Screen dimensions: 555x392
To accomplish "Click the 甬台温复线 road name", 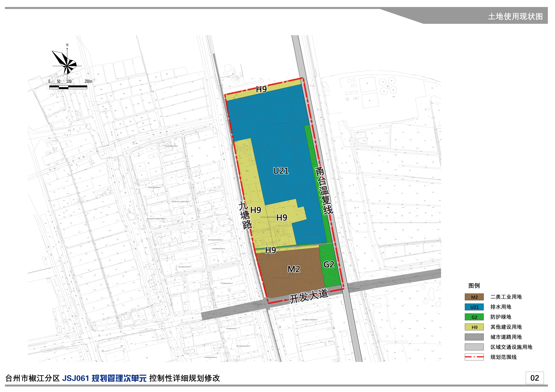I will [x=324, y=190].
